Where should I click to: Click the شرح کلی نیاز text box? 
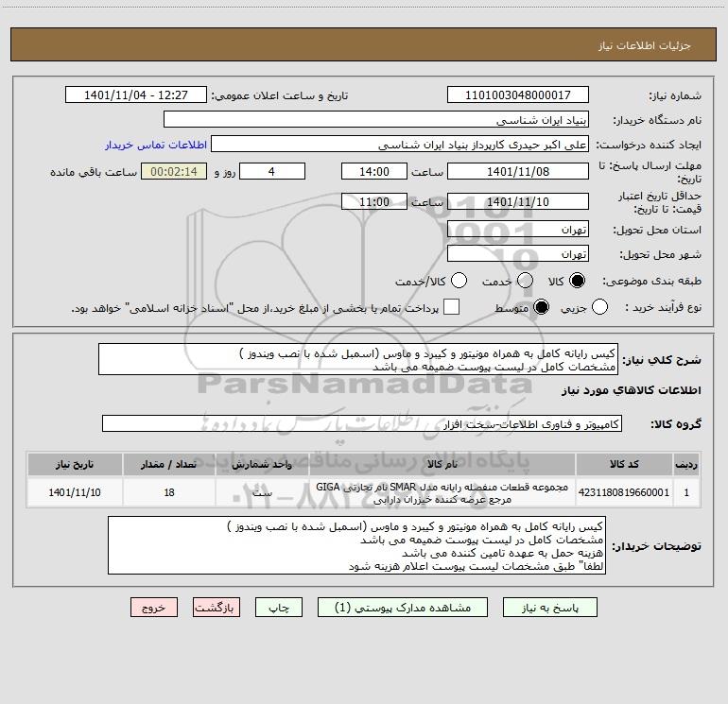pos(358,359)
